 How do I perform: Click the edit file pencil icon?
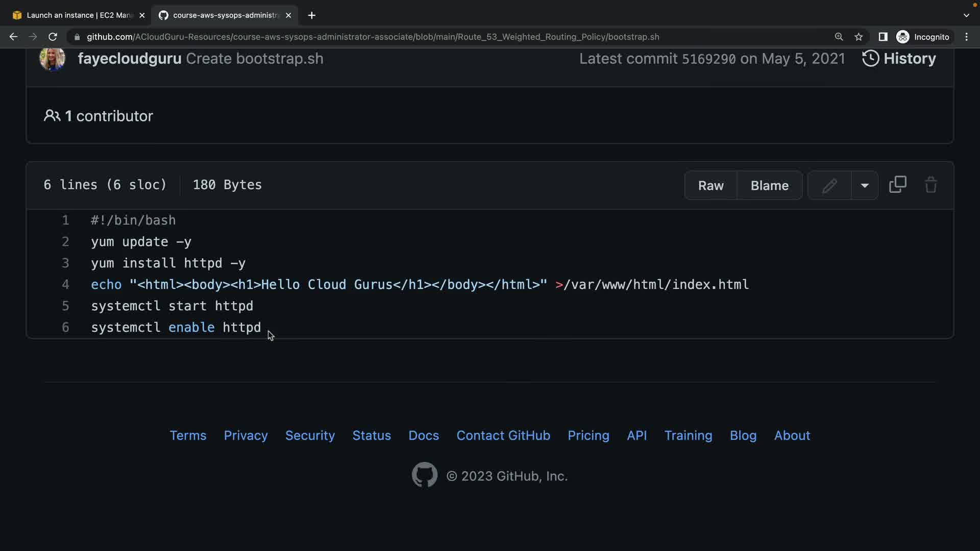(x=829, y=185)
